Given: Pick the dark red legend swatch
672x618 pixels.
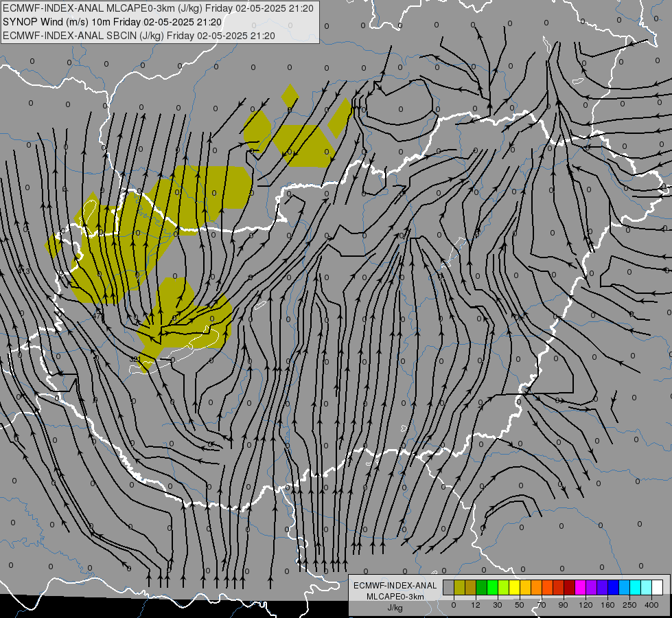Looking at the screenshot, I should [569, 587].
